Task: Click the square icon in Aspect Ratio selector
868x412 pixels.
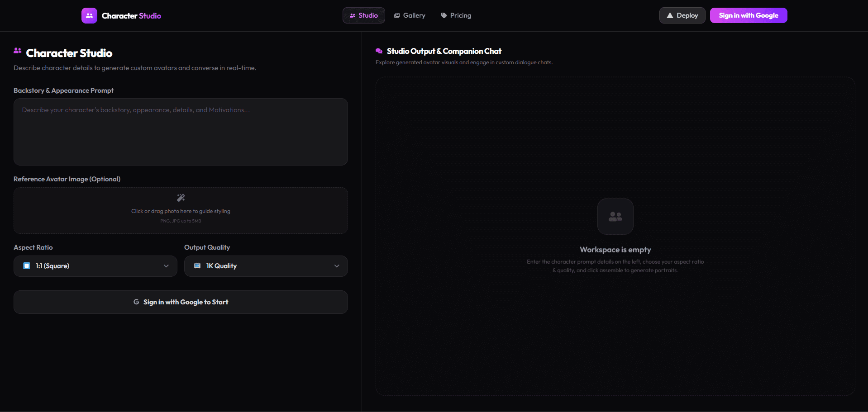Action: 27,266
